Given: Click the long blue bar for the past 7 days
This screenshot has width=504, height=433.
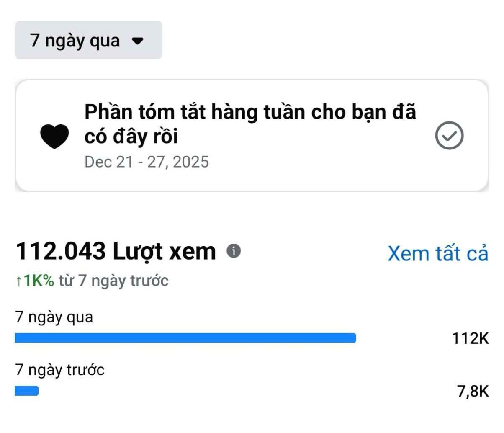Looking at the screenshot, I should click(185, 338).
